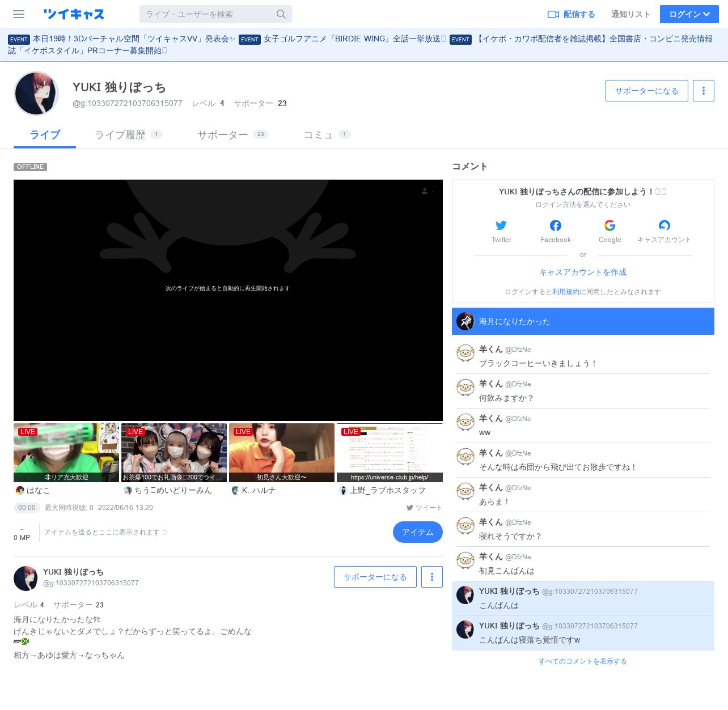The width and height of the screenshot is (728, 710).
Task: Click the 00:00 duration badge
Action: 27,508
